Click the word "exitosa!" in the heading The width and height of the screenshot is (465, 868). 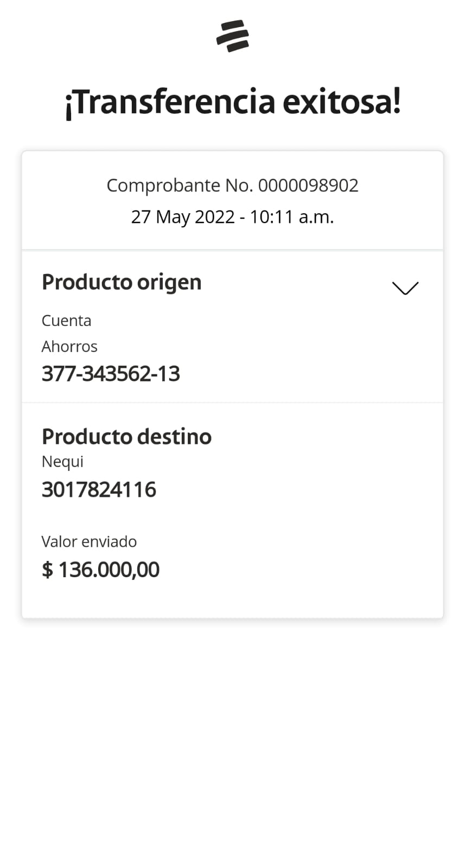point(342,102)
